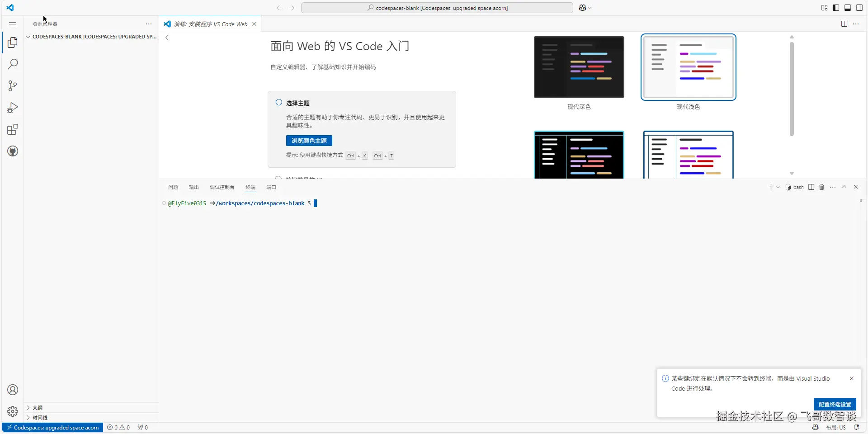
Task: Choose the light high contrast theme thumbnail
Action: (x=689, y=155)
